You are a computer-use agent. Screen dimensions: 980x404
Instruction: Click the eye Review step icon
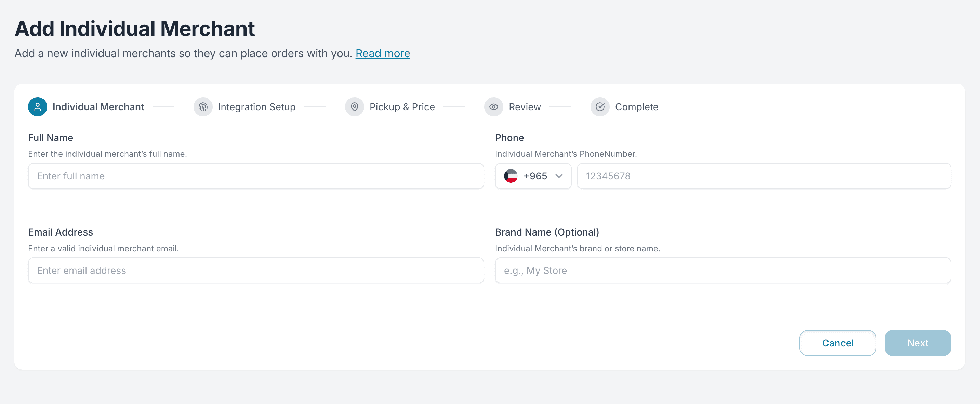[x=493, y=107]
